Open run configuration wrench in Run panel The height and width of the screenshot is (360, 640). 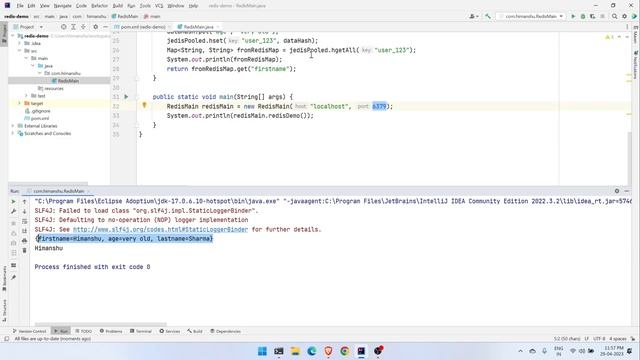pyautogui.click(x=13, y=211)
